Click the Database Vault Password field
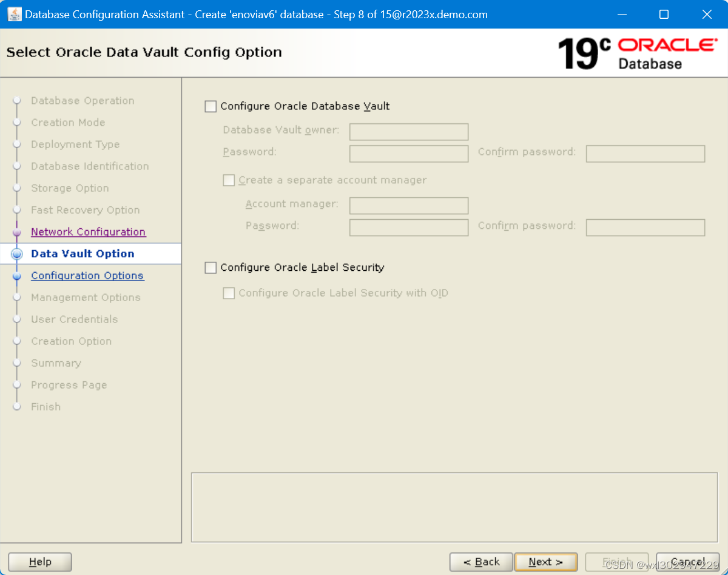The image size is (728, 575). tap(409, 154)
